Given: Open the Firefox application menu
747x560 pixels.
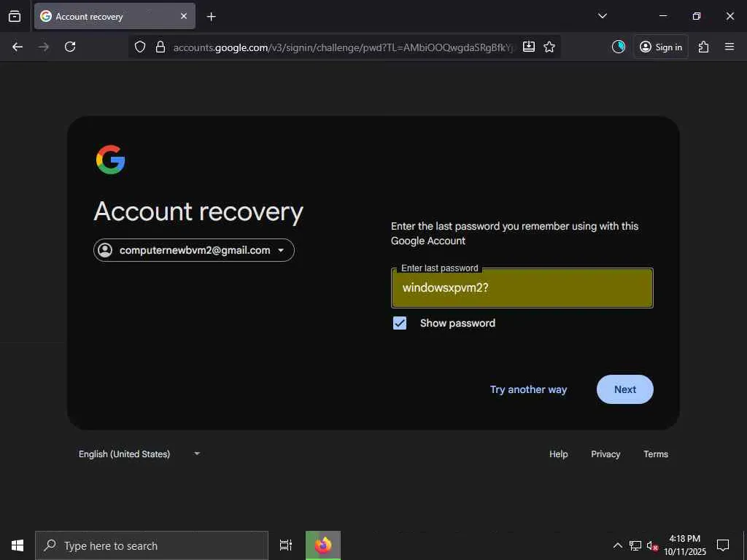Looking at the screenshot, I should click(729, 47).
